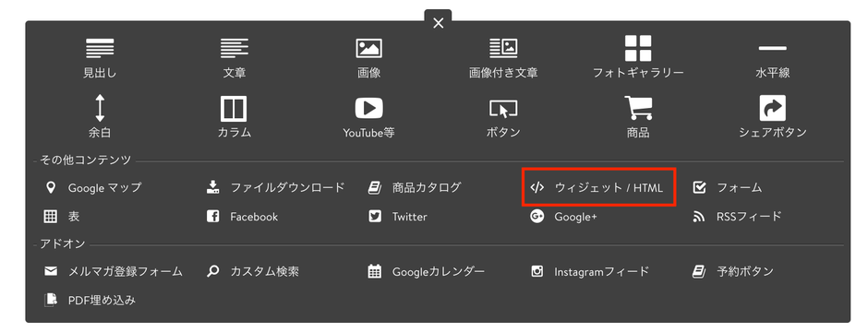Choose the 画像付き文章 image-with-text icon

pos(503,48)
